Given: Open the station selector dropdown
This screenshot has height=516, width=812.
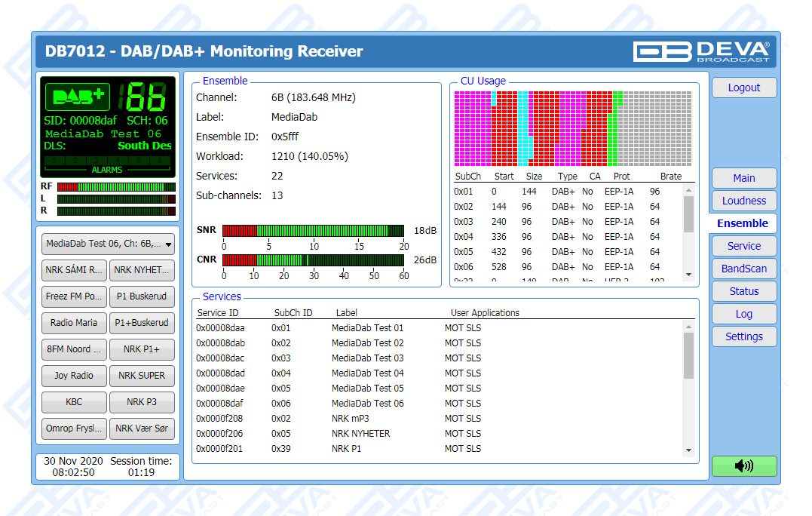Looking at the screenshot, I should [108, 244].
